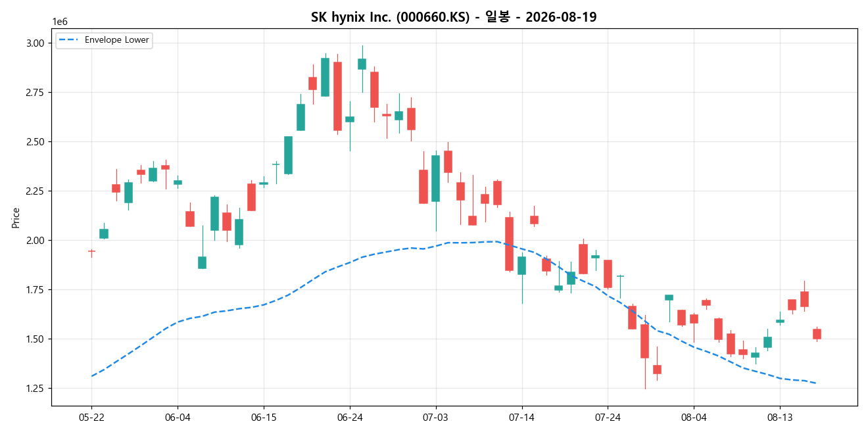Click the 07-03 x-axis date label
This screenshot has height=434, width=868.
pos(436,418)
